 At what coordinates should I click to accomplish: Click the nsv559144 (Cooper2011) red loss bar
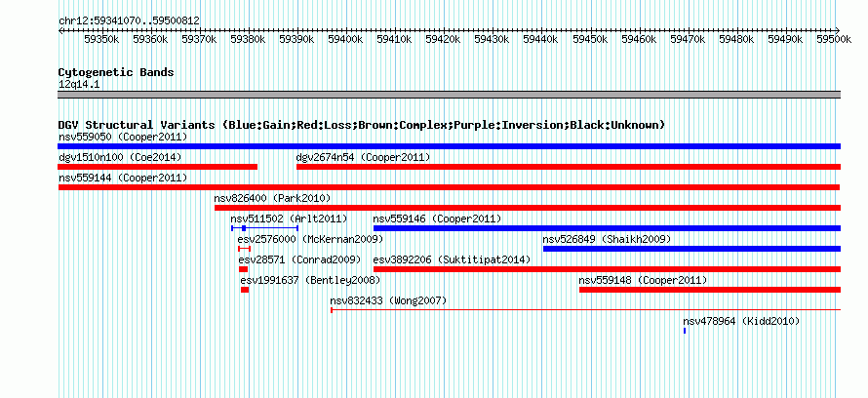450,187
